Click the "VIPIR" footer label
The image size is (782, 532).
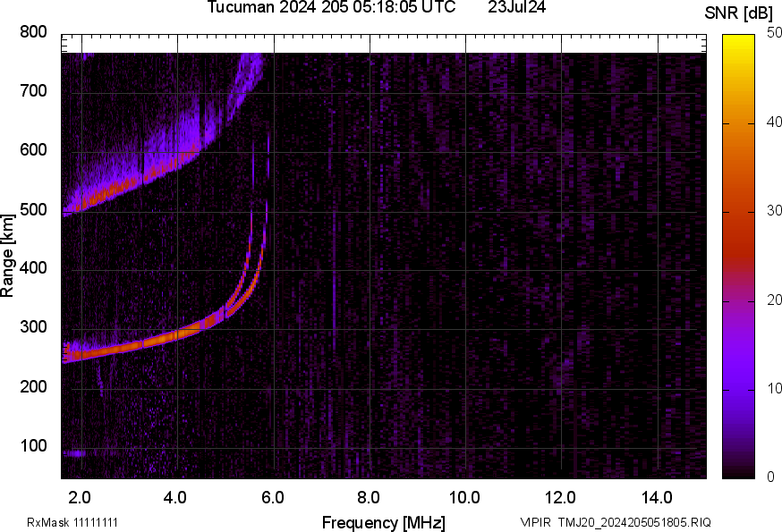(536, 522)
